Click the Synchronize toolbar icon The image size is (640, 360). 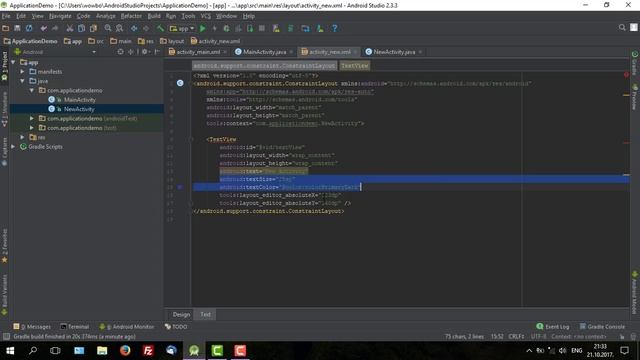point(29,28)
